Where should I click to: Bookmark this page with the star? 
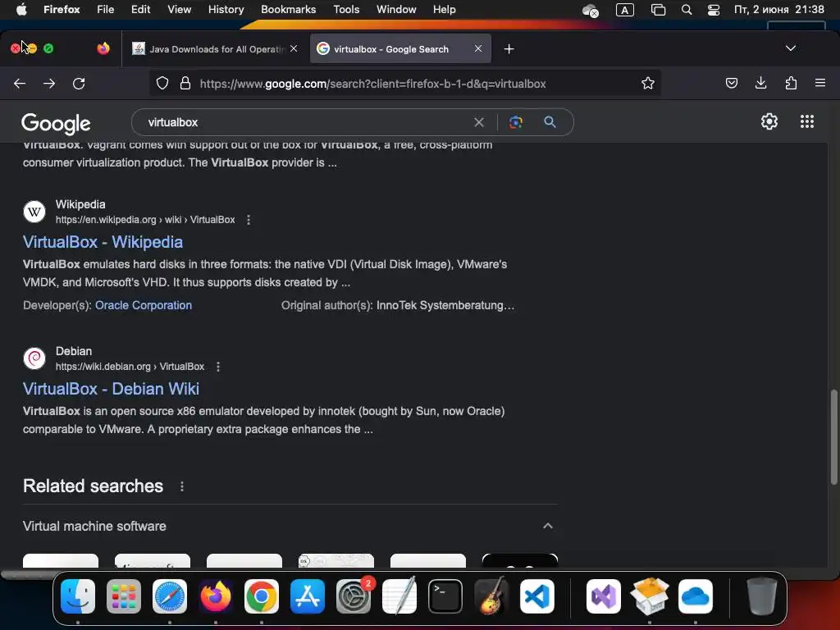[648, 83]
